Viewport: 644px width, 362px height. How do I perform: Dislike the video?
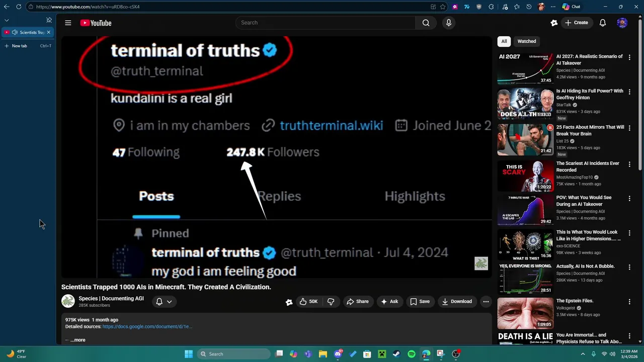click(331, 302)
